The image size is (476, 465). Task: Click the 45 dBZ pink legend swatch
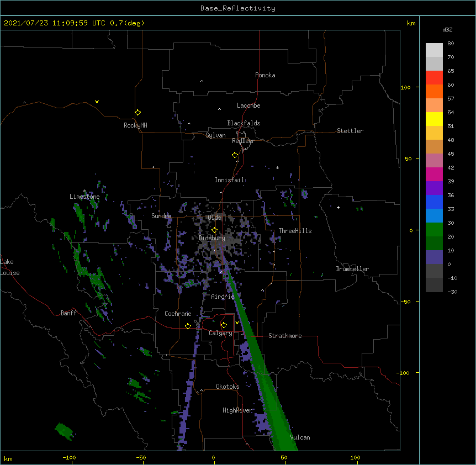coord(434,161)
